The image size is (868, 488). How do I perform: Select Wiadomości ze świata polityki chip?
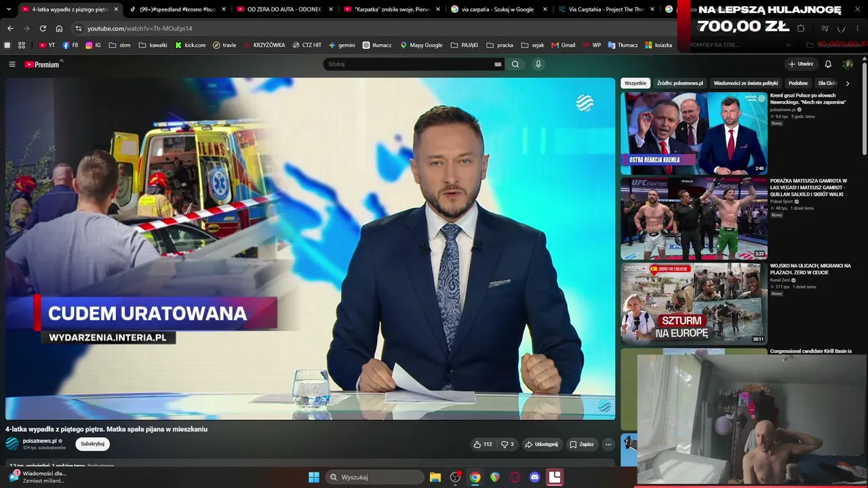pyautogui.click(x=746, y=83)
